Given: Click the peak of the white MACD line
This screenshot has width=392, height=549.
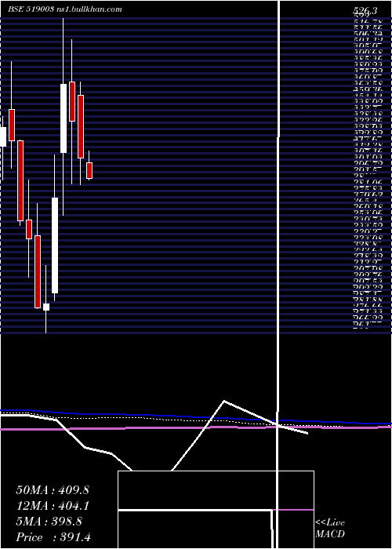Looking at the screenshot, I should tap(223, 401).
